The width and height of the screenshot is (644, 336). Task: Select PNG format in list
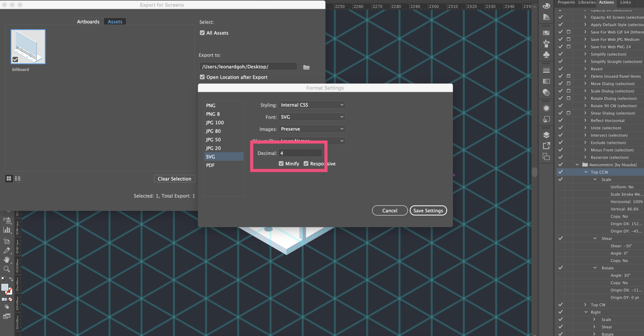pos(224,105)
